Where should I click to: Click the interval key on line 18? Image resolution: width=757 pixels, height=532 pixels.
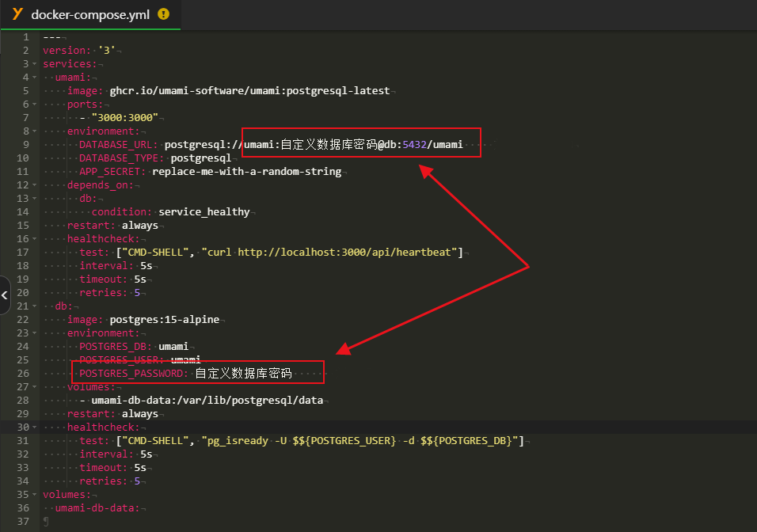pos(106,266)
